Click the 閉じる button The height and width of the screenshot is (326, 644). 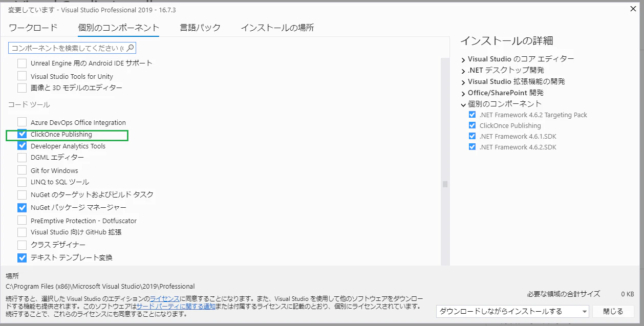pos(613,311)
